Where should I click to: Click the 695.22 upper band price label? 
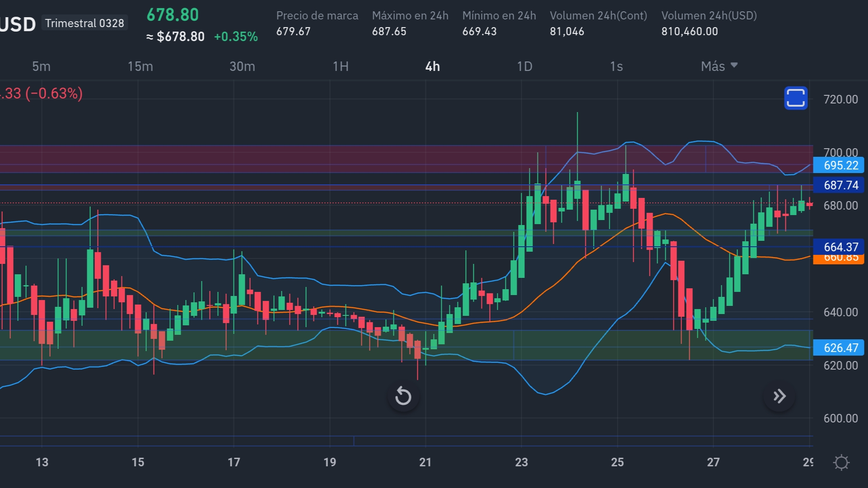click(x=839, y=165)
